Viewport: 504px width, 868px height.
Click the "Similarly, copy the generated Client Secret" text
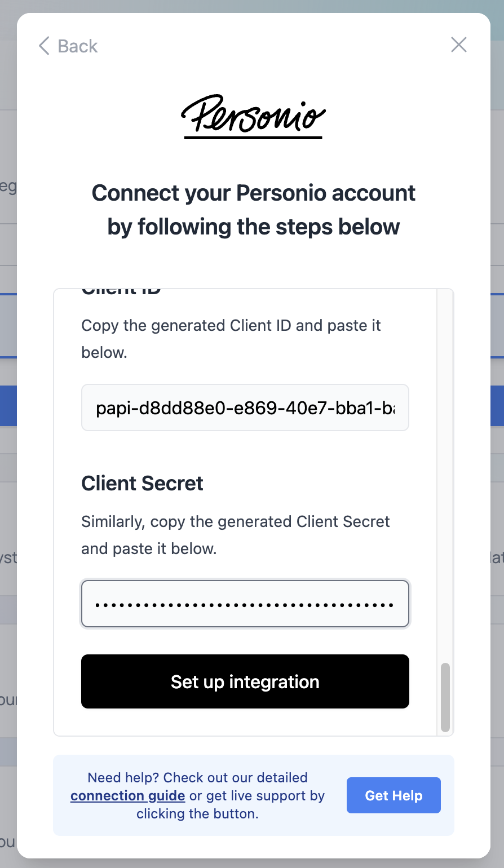236,522
